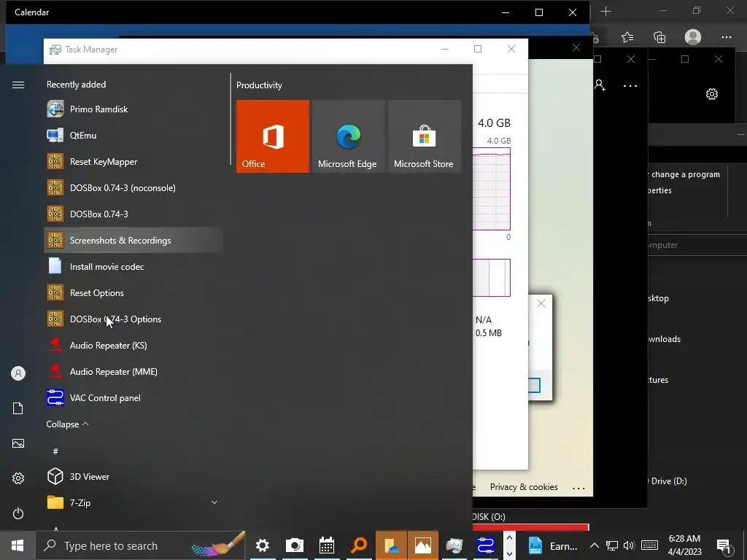Open VAC Control panel
The height and width of the screenshot is (560, 747).
click(x=133, y=397)
